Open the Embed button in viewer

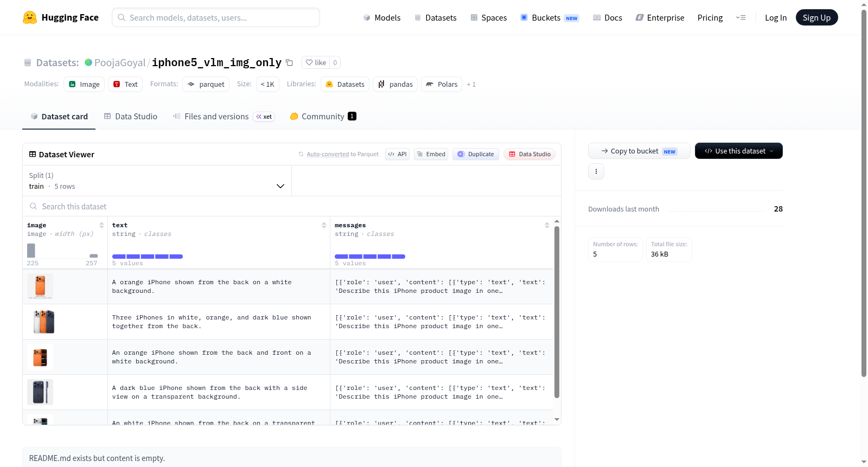[431, 154]
